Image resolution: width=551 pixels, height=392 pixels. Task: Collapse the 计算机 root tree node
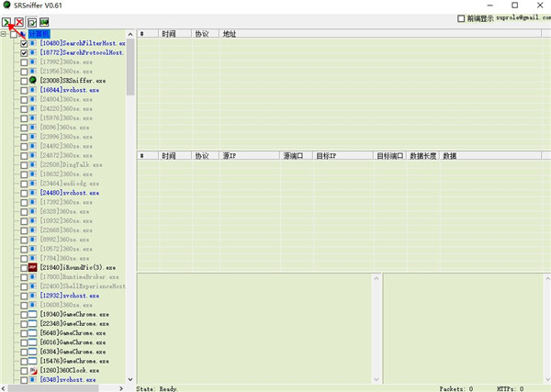coord(5,34)
